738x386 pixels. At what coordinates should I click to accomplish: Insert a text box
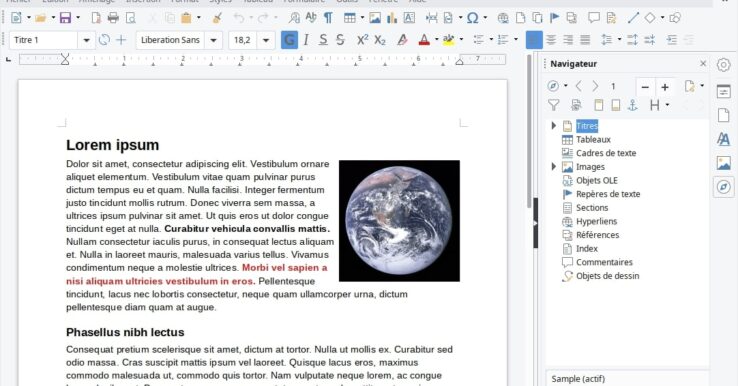(409, 18)
